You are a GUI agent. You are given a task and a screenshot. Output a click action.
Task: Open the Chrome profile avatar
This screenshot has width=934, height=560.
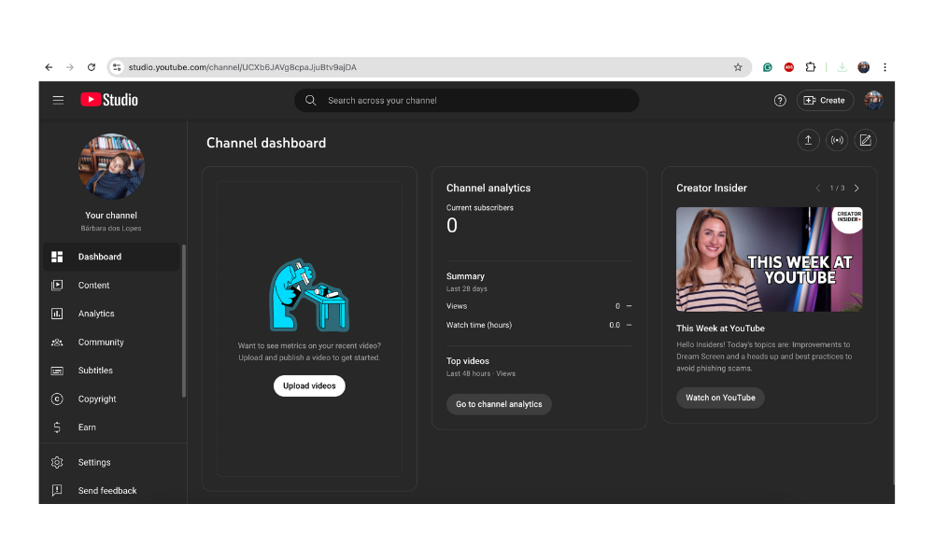864,67
